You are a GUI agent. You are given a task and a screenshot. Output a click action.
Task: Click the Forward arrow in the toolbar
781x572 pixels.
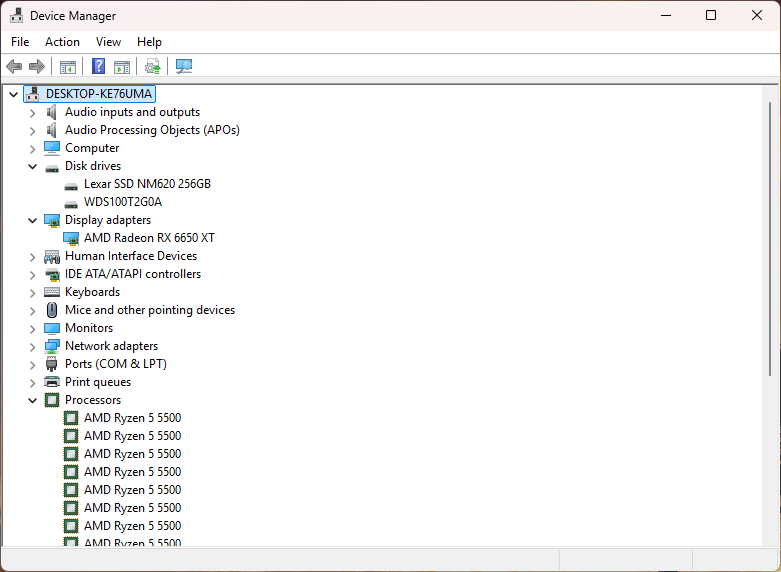click(37, 66)
